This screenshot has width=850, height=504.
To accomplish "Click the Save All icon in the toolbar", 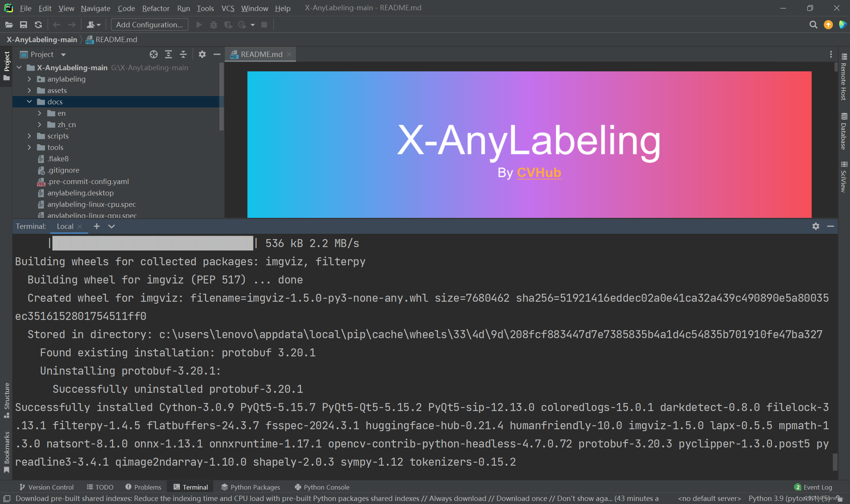I will (x=24, y=24).
